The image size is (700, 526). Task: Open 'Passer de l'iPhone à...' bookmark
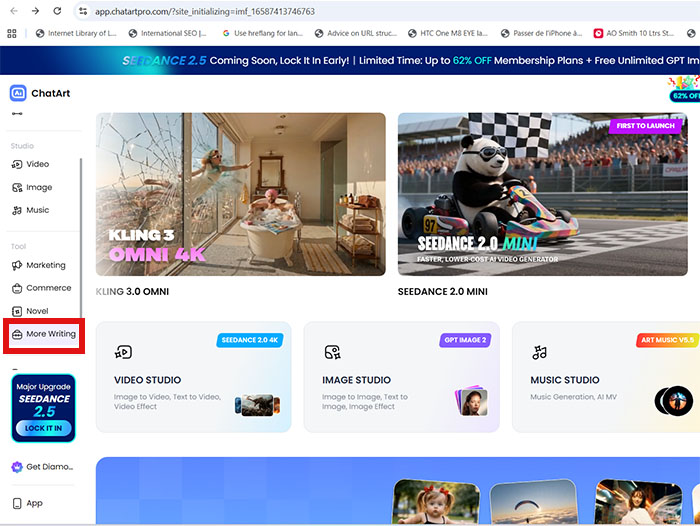point(542,33)
